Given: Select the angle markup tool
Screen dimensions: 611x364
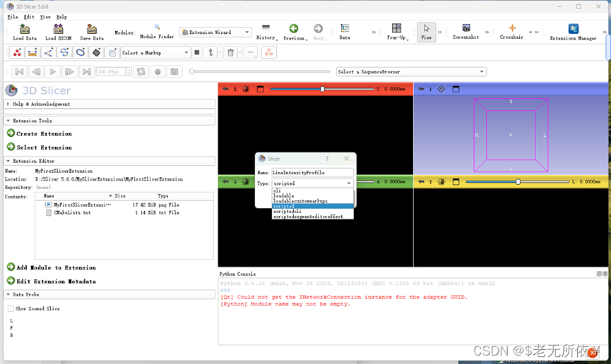Looking at the screenshot, I should [x=48, y=53].
